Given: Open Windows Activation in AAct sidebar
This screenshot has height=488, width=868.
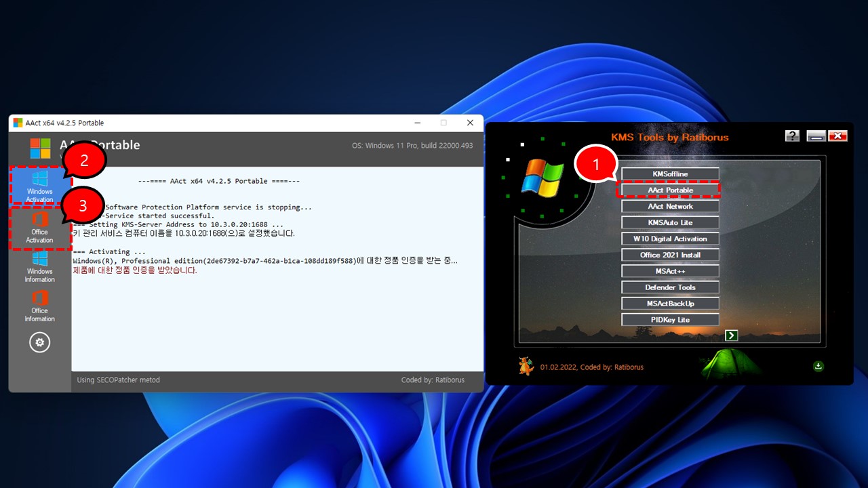Looking at the screenshot, I should tap(39, 186).
